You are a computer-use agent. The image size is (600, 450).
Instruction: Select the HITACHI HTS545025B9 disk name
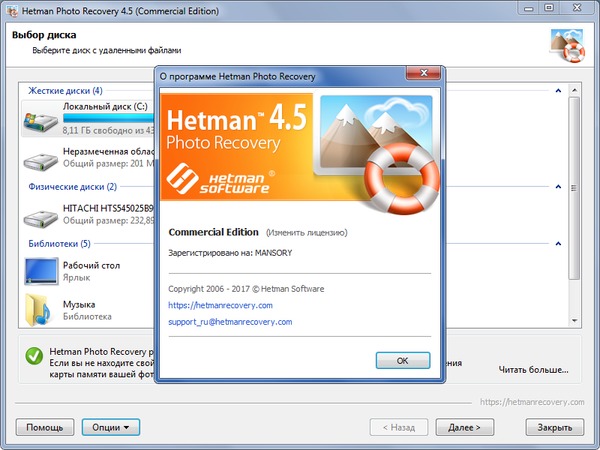click(108, 208)
